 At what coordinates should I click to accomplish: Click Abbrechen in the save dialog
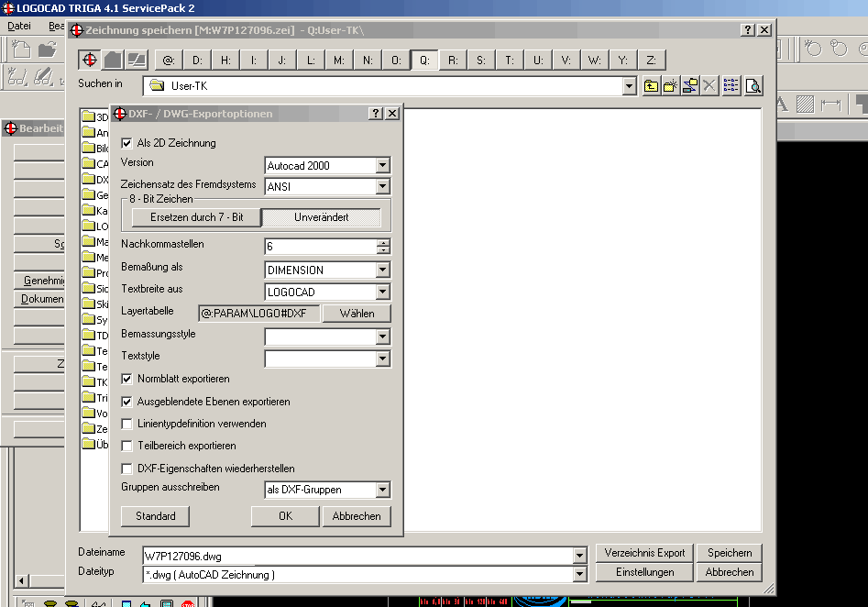(730, 572)
